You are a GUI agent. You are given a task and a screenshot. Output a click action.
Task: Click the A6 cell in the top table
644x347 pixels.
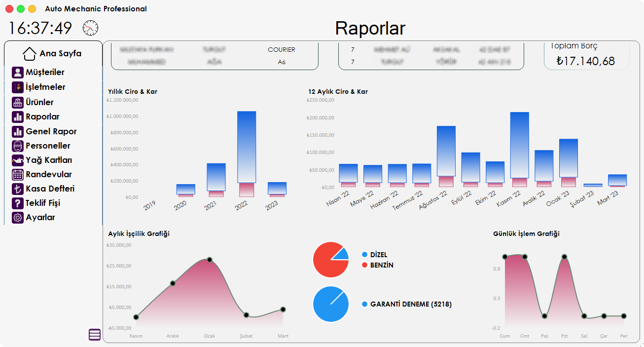click(282, 62)
